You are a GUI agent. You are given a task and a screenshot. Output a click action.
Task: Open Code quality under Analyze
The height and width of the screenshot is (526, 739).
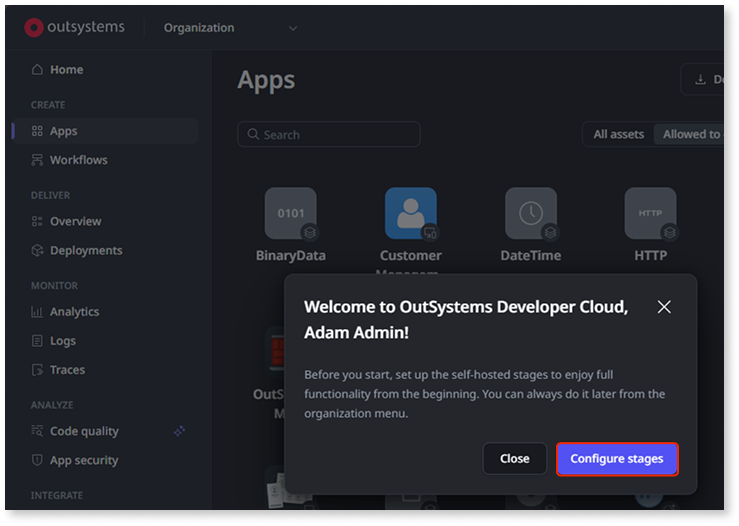click(75, 431)
